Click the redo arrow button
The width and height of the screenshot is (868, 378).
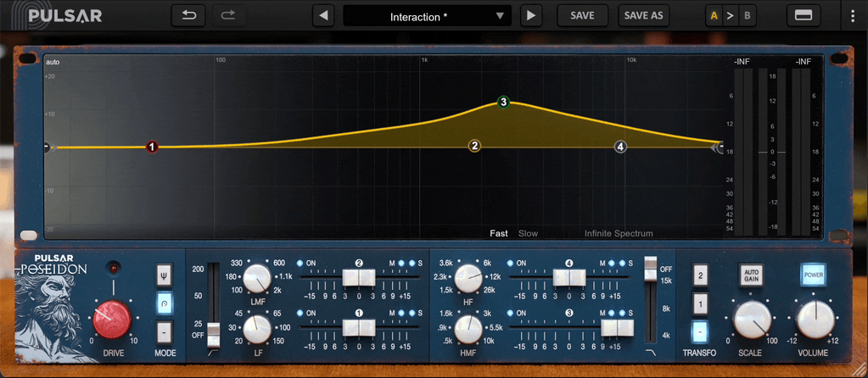tap(228, 15)
